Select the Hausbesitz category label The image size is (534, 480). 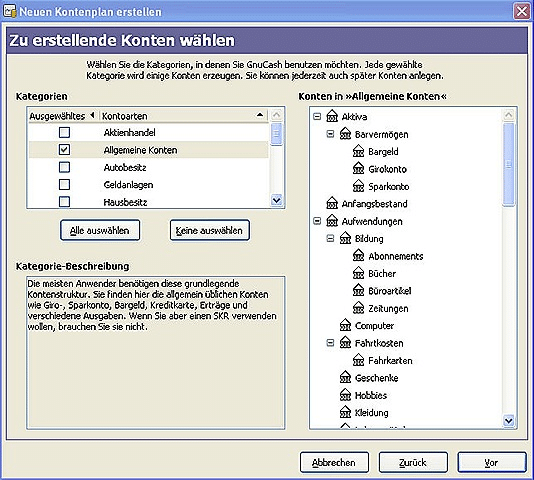click(x=125, y=202)
